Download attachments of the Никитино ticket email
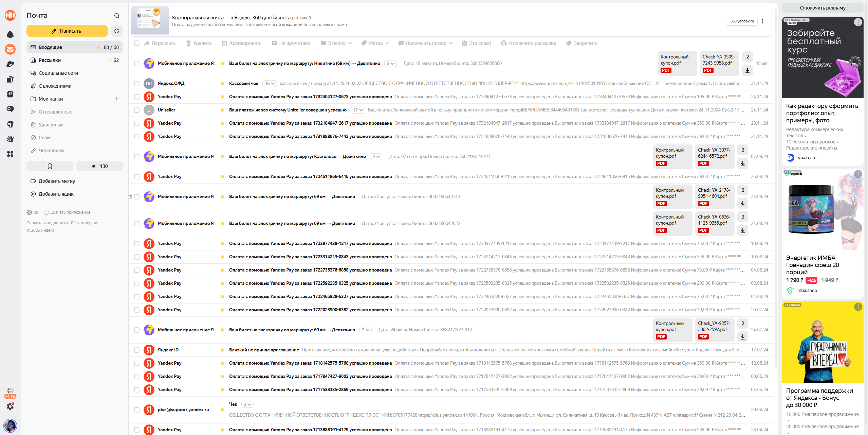Screen dimensions: 868x435 747,70
